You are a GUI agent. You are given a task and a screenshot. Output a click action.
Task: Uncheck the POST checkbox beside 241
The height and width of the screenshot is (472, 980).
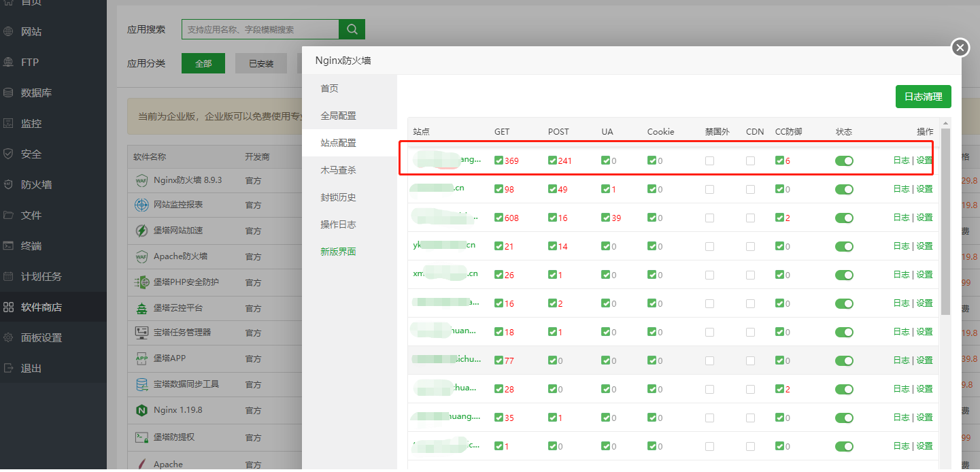[552, 161]
